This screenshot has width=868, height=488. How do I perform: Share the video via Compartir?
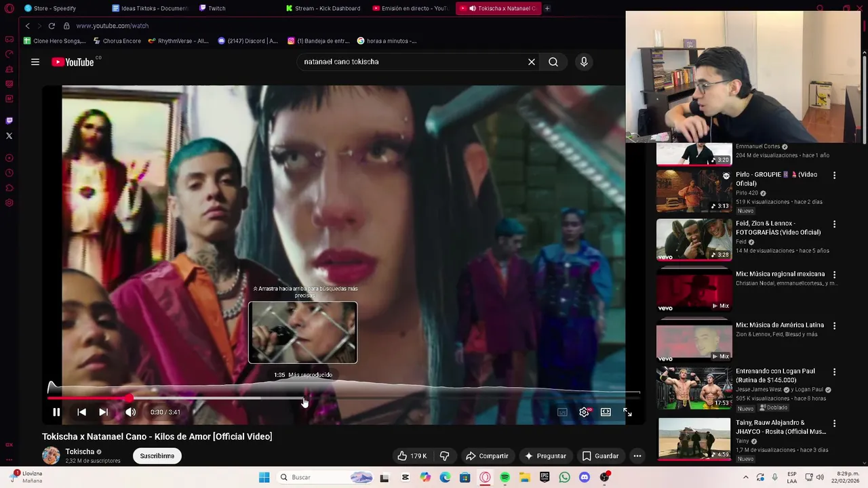pyautogui.click(x=487, y=456)
